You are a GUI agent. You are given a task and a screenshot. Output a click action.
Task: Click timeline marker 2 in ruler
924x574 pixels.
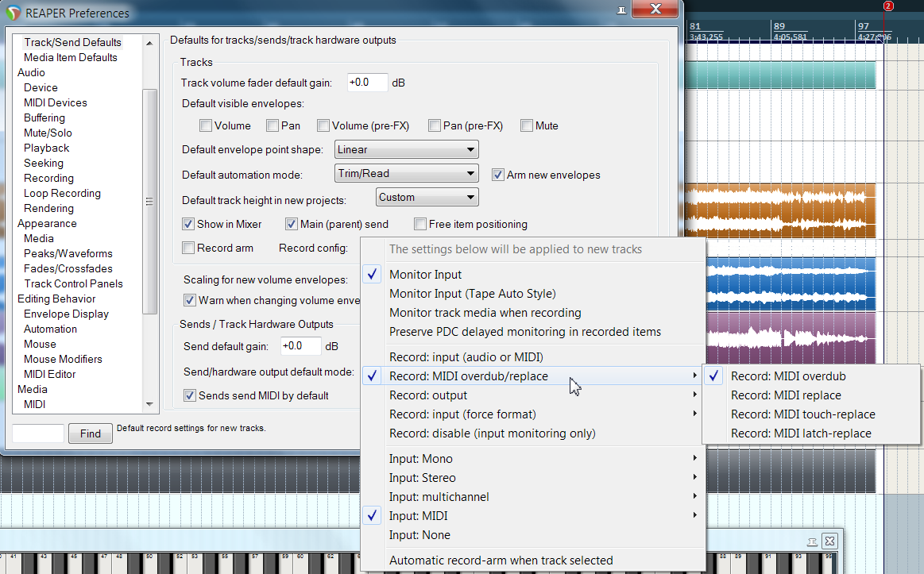888,6
